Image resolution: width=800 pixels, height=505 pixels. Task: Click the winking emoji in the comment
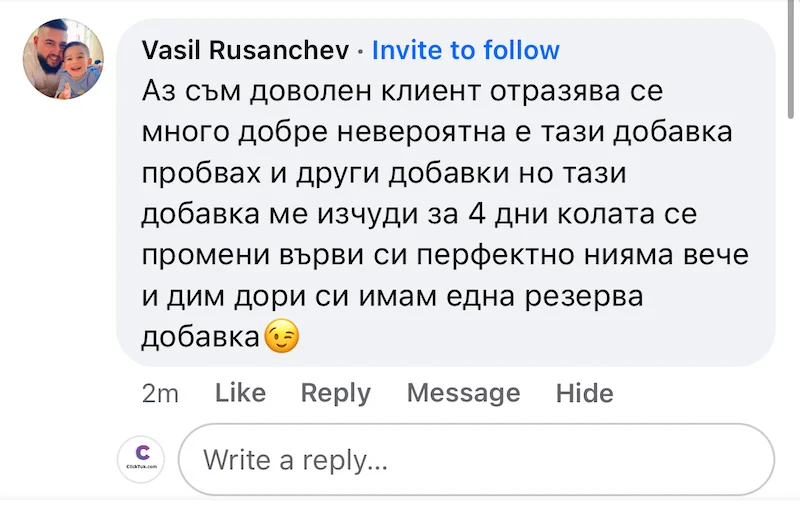[281, 339]
